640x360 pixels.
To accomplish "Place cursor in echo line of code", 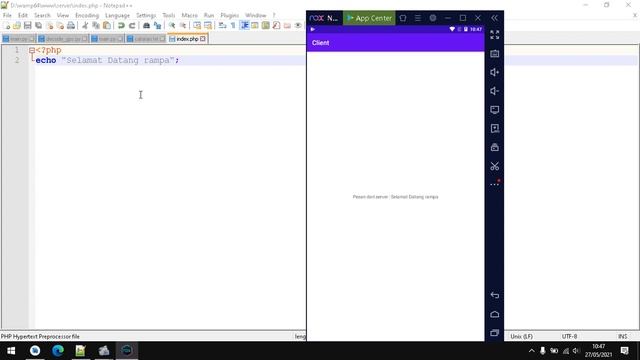I will [107, 60].
